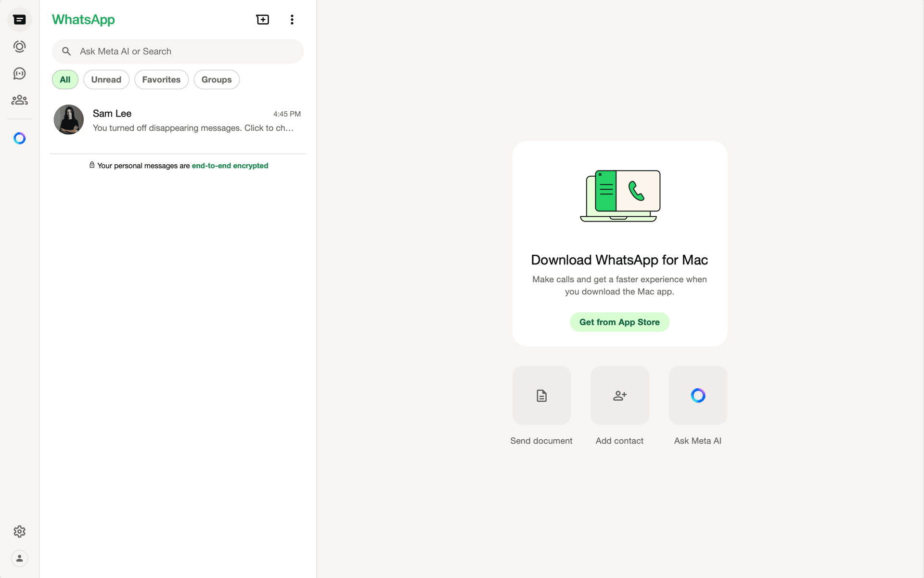Follow the end-to-end encrypted link

pos(230,166)
